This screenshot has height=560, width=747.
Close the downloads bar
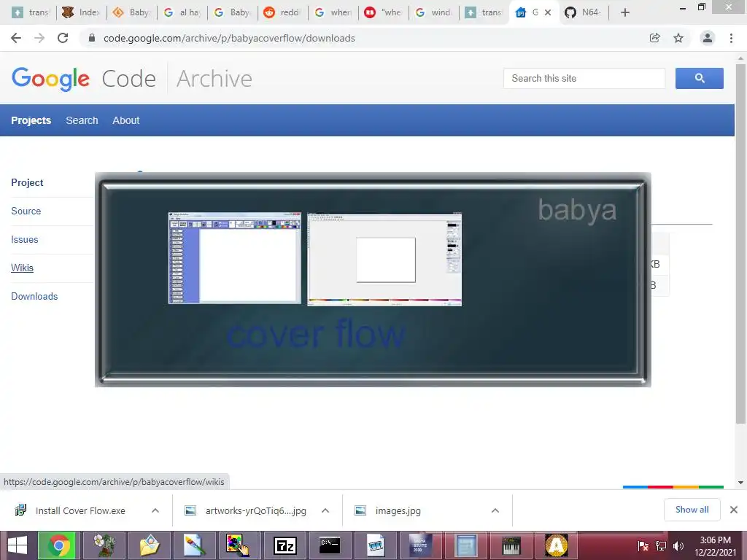(734, 510)
